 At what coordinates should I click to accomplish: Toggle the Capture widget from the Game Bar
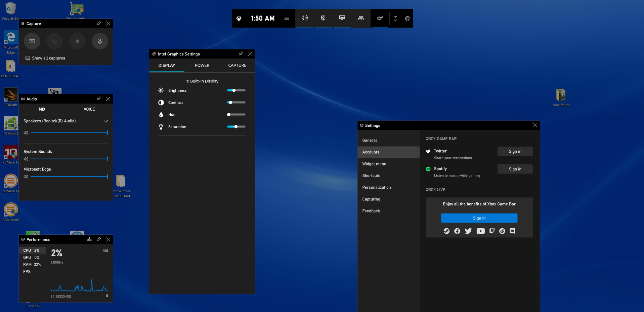click(x=323, y=18)
